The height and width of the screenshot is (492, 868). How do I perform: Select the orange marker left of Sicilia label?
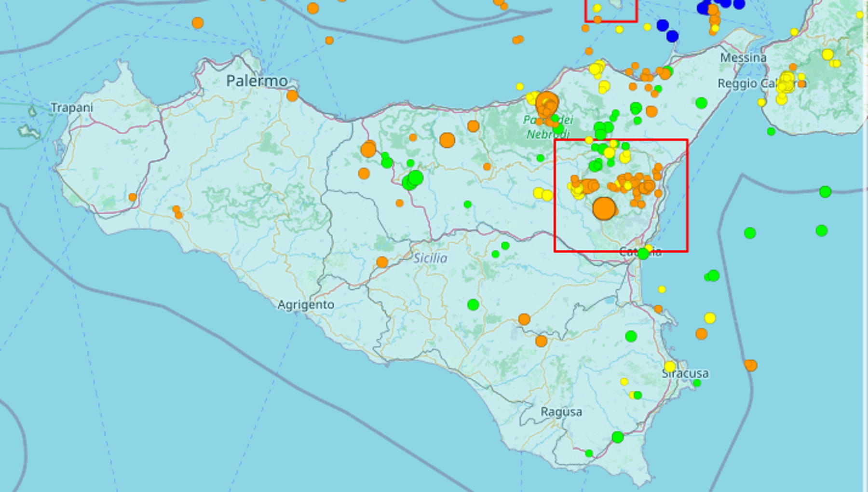coord(382,262)
